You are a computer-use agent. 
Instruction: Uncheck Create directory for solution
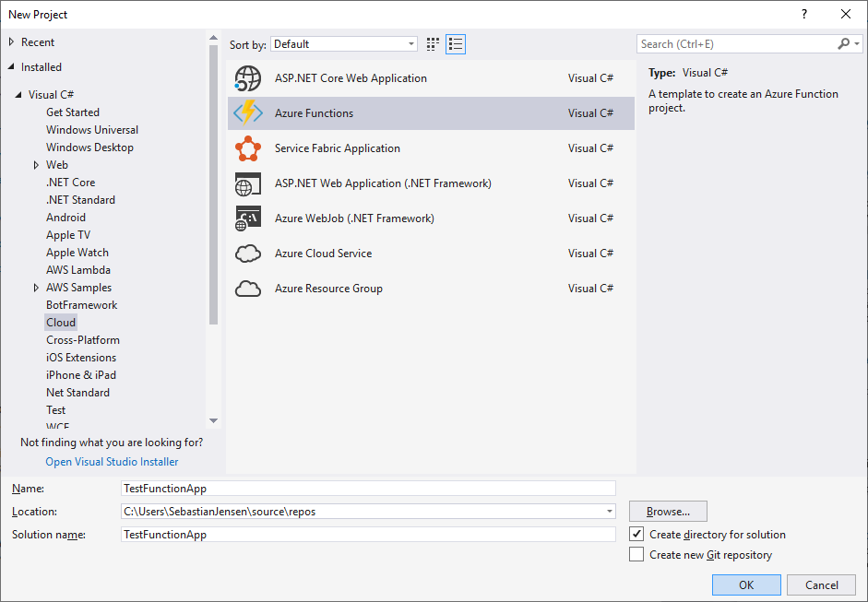(636, 535)
